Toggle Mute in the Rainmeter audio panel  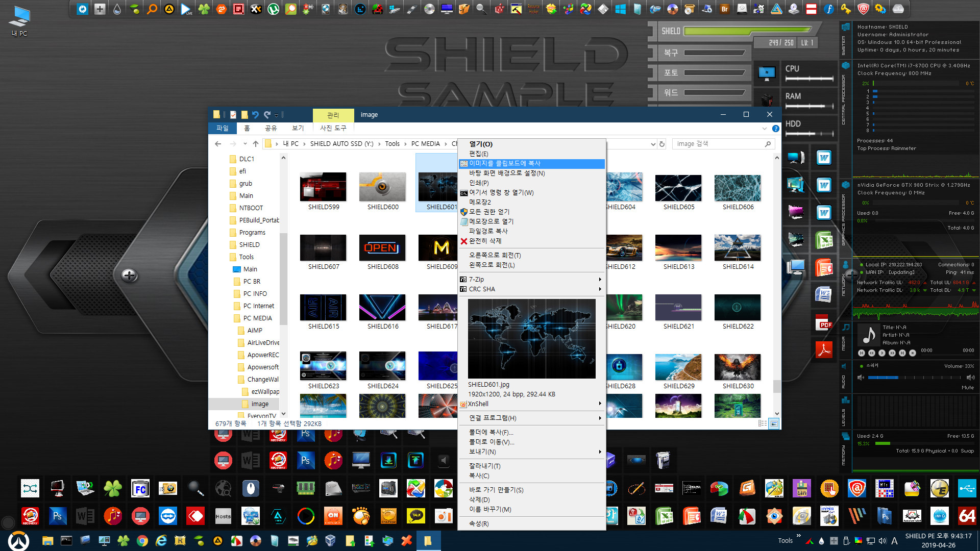(x=968, y=388)
